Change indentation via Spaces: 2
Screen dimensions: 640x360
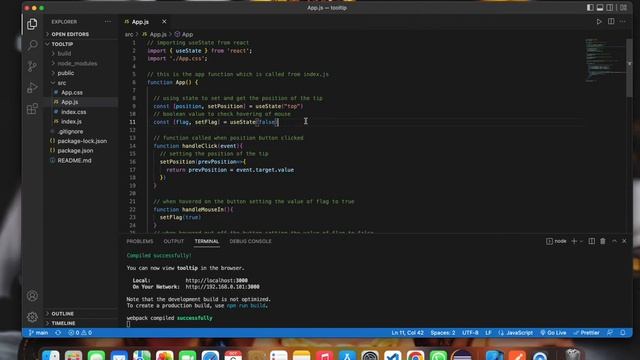443,333
